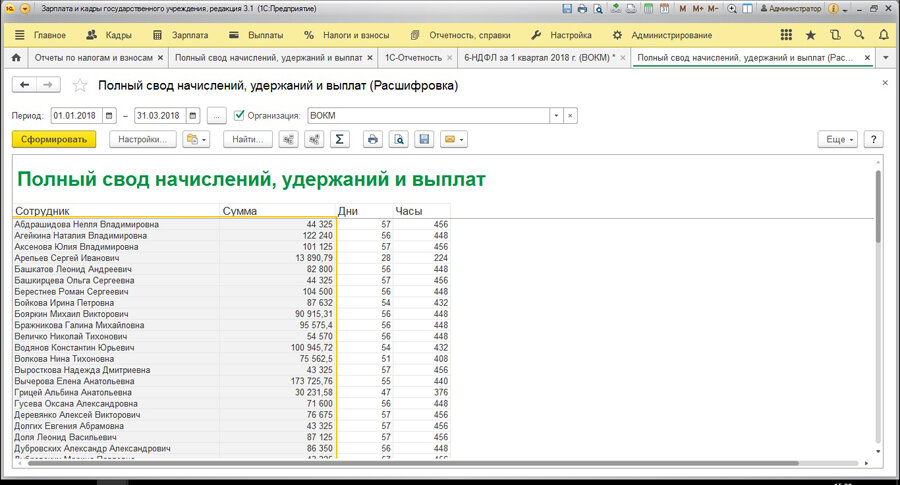Viewport: 900px width, 485px height.
Task: Open the Настройка section
Action: (x=561, y=35)
